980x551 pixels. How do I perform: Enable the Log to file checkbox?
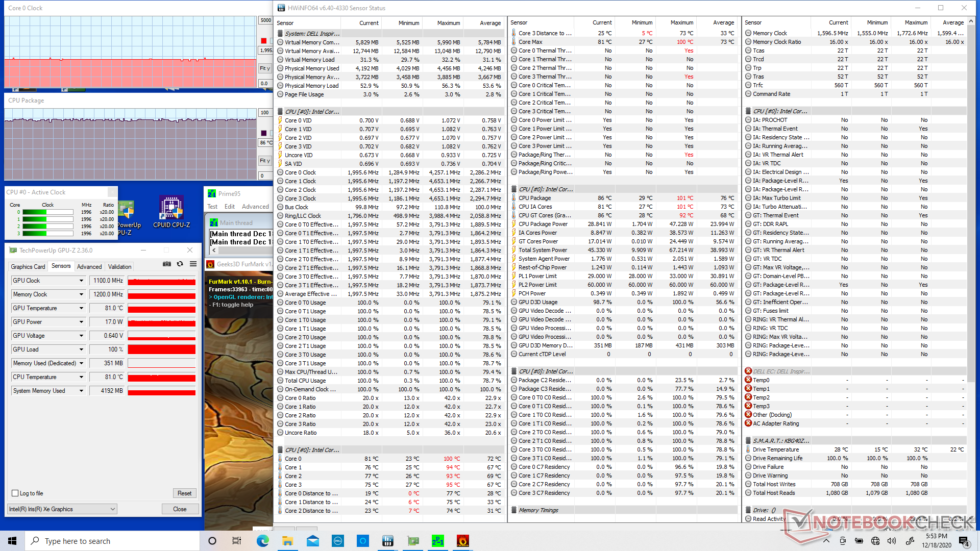point(15,493)
